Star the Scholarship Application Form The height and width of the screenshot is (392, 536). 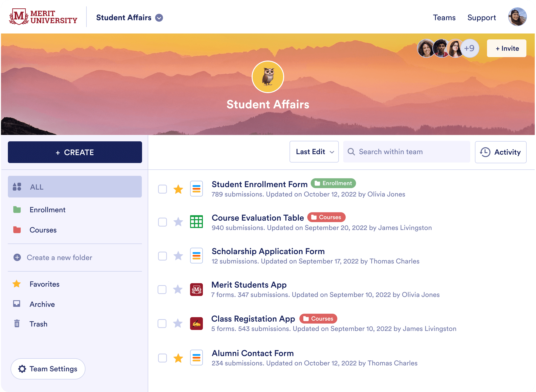[178, 256]
